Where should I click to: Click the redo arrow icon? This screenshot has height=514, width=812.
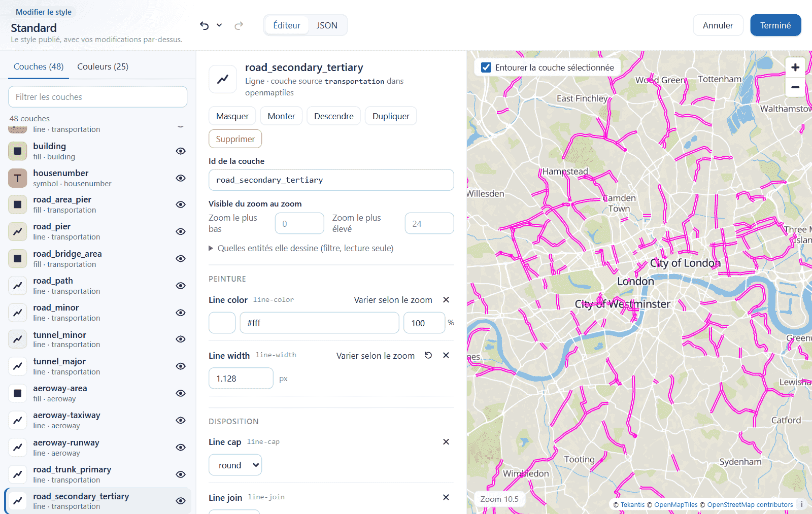[239, 25]
